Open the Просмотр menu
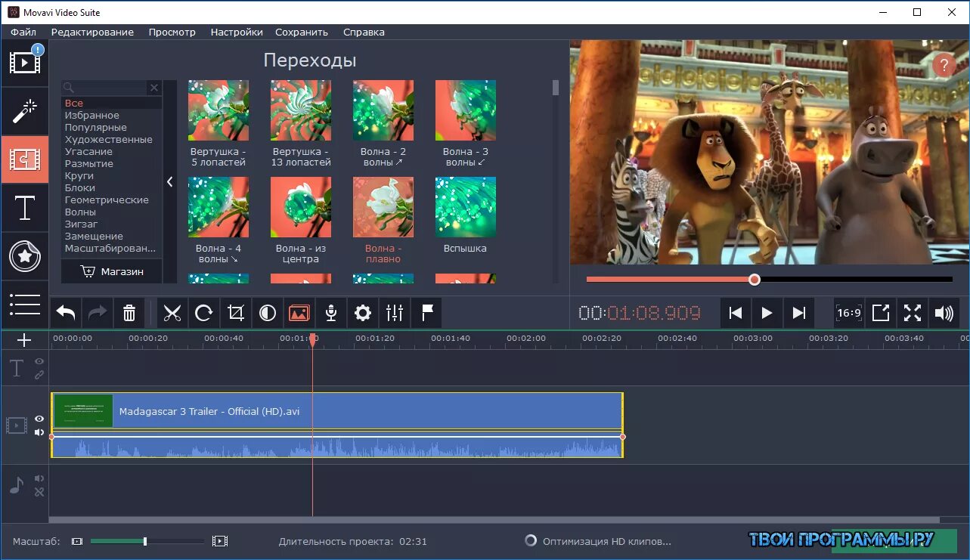The height and width of the screenshot is (560, 970). tap(172, 32)
